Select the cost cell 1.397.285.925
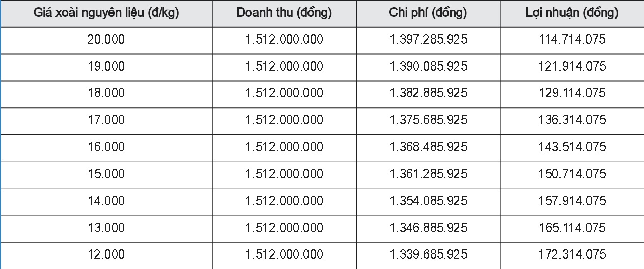Image resolution: width=644 pixels, height=269 pixels. point(428,40)
